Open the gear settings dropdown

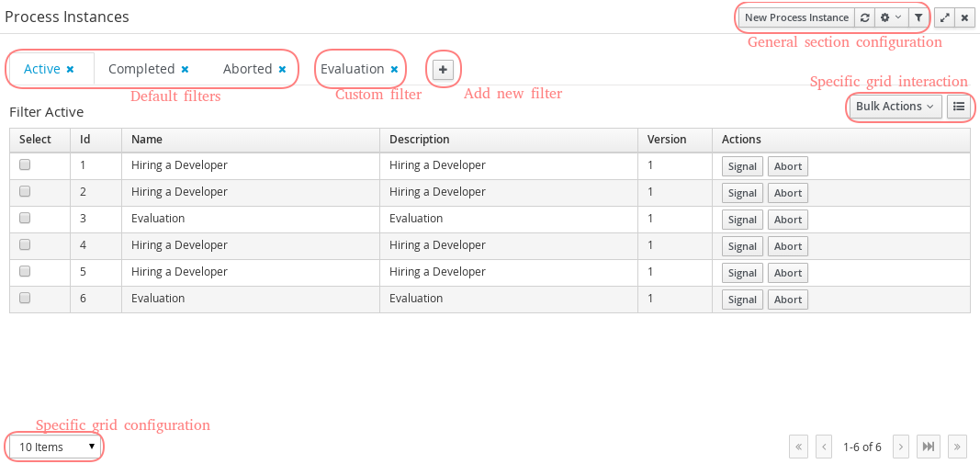click(890, 17)
